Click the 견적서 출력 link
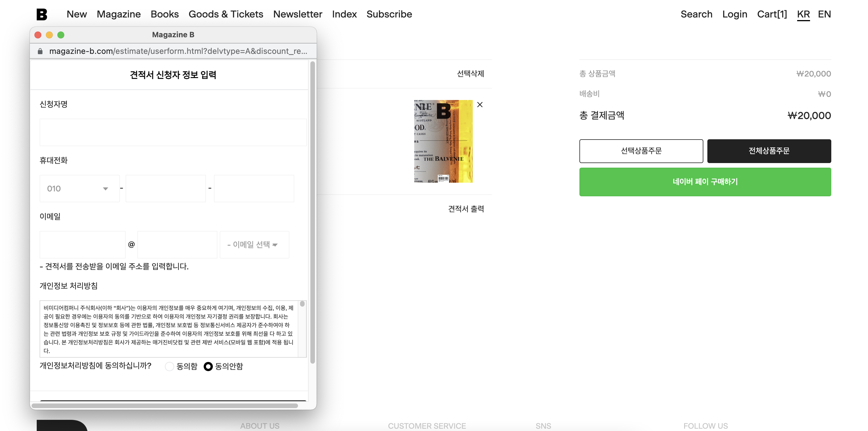The image size is (868, 431). (x=466, y=209)
